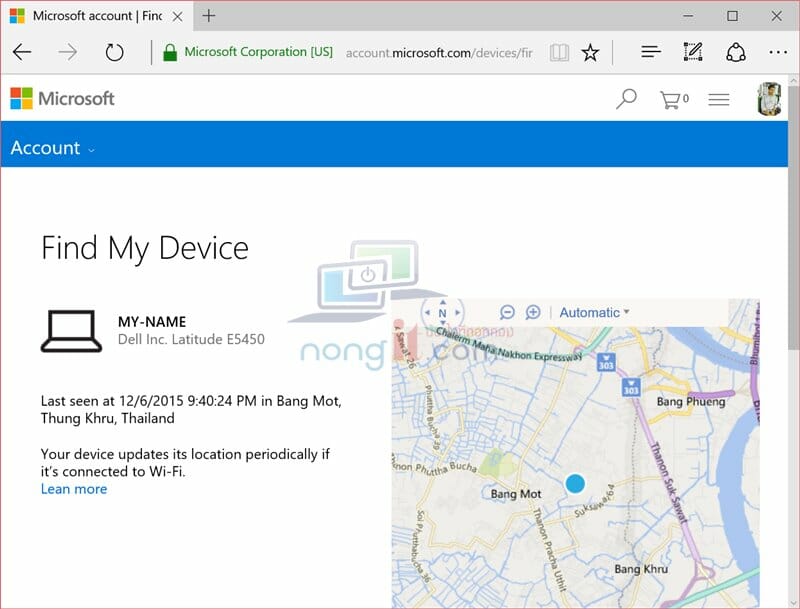The width and height of the screenshot is (800, 609).
Task: Click the More actions ellipsis icon
Action: [778, 51]
